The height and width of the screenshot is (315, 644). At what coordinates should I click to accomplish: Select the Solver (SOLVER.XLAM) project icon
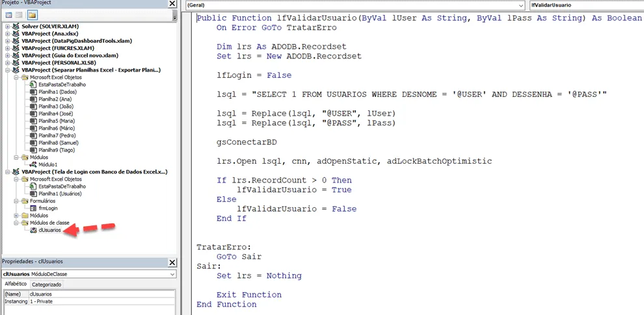click(x=16, y=26)
